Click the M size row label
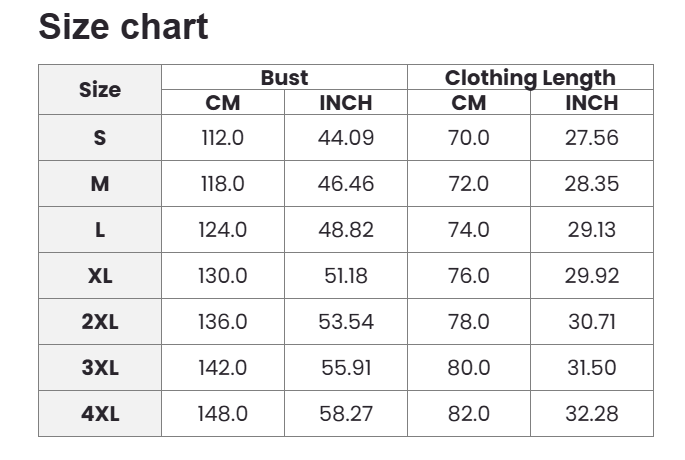 pyautogui.click(x=100, y=184)
